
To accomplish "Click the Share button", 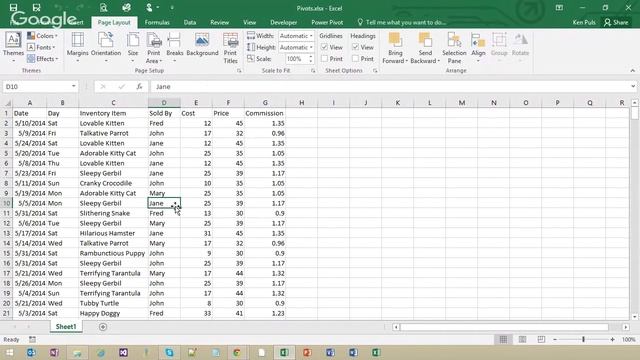I will 616,22.
